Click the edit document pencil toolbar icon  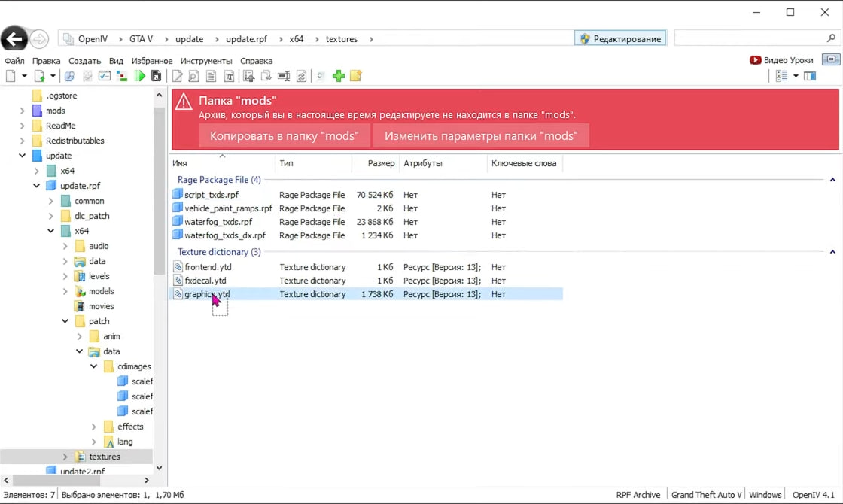click(x=177, y=76)
